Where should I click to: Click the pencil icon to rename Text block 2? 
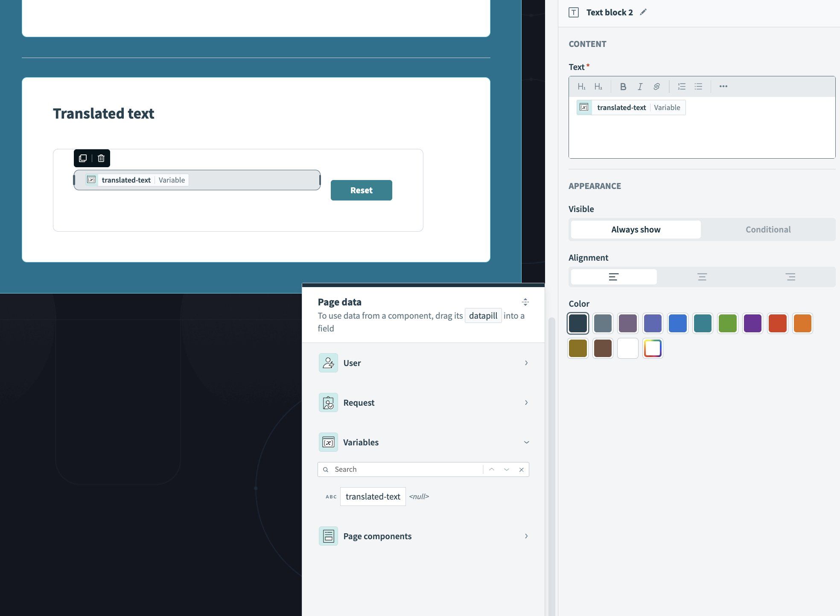tap(643, 12)
